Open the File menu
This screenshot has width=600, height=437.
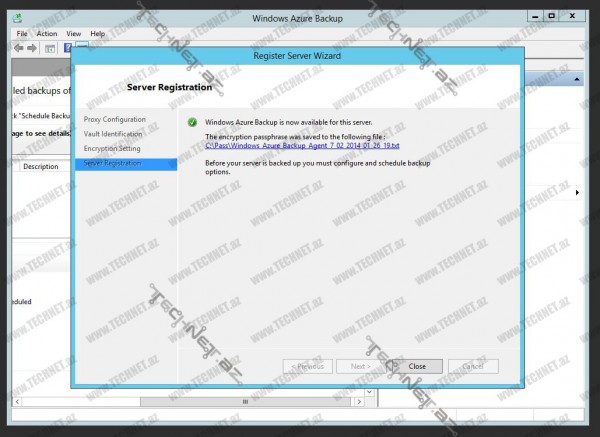22,34
